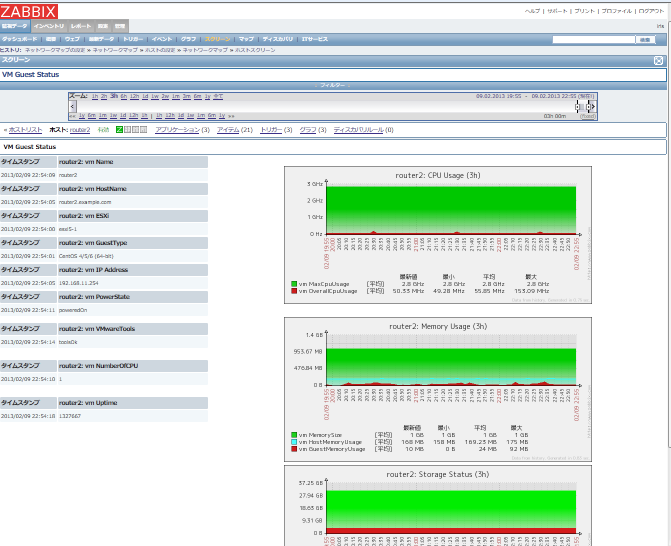Open the レポート top tab
The image size is (671, 546).
81,26
